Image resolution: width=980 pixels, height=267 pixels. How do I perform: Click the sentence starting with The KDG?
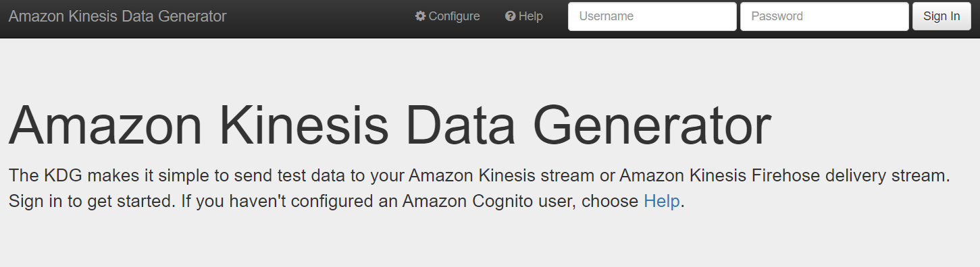[x=480, y=176]
